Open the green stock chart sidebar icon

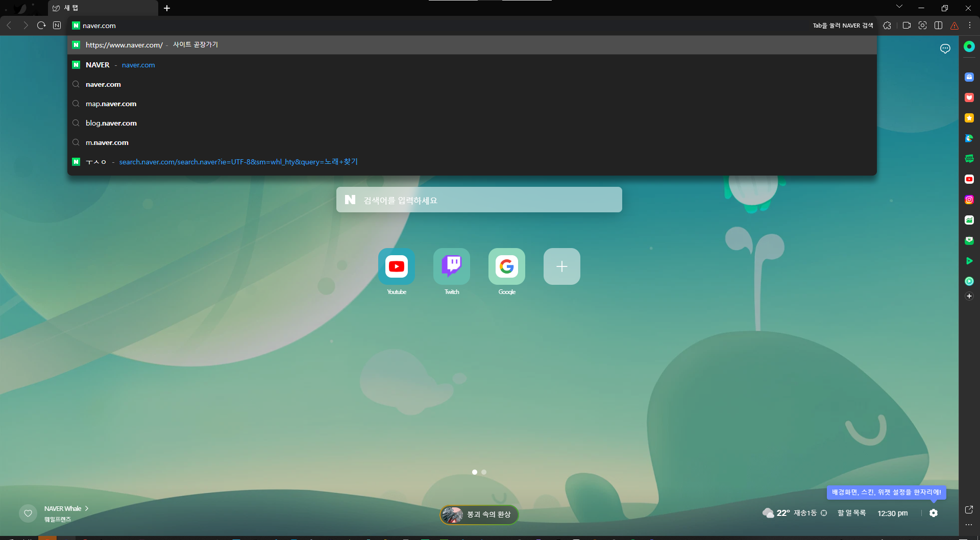click(x=969, y=220)
